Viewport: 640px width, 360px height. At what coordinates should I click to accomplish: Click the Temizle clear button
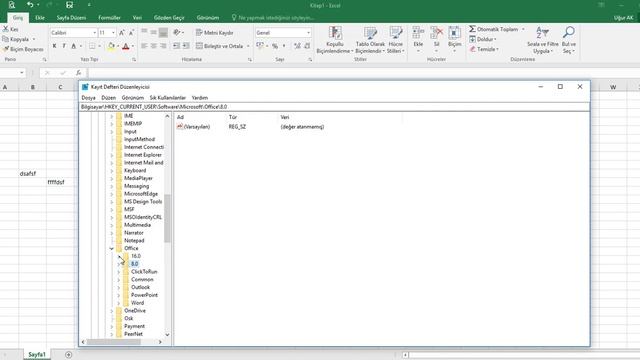click(484, 49)
